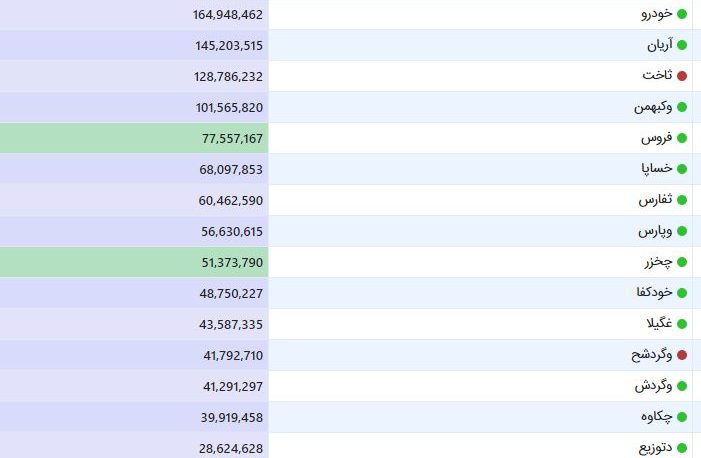Select the وگردش symbol name
Screen dimensions: 701x458
[654, 386]
